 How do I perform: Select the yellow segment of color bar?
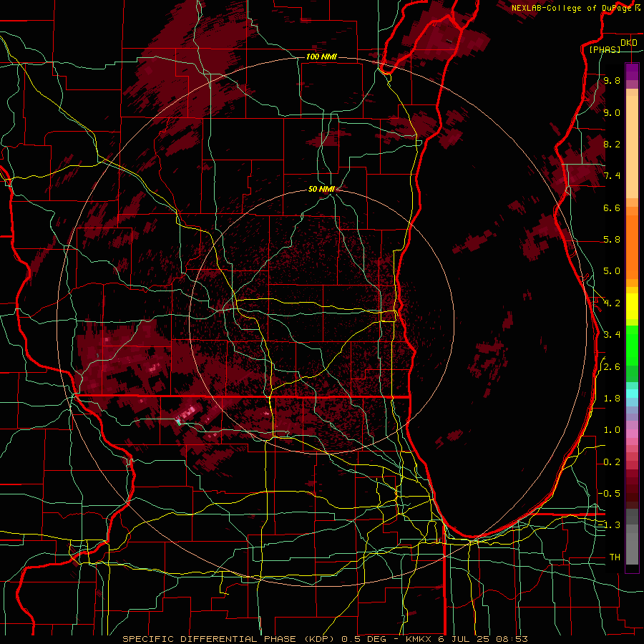click(632, 306)
